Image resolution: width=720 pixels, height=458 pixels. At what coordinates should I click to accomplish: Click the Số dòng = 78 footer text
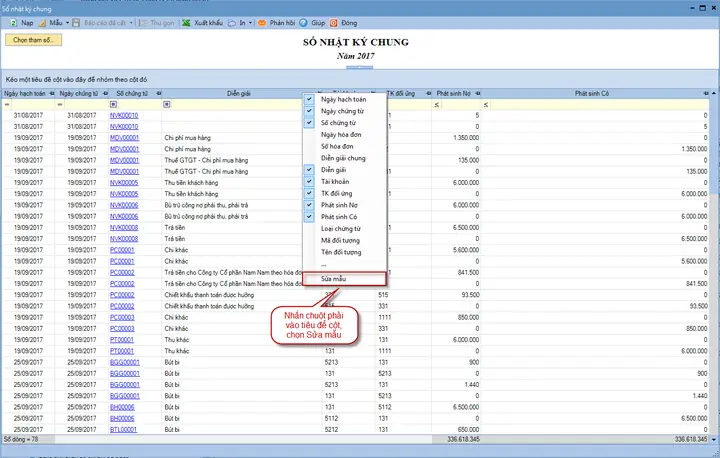point(21,440)
